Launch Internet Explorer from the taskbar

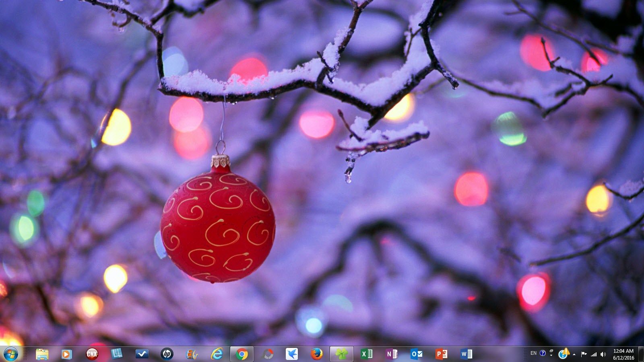[217, 354]
